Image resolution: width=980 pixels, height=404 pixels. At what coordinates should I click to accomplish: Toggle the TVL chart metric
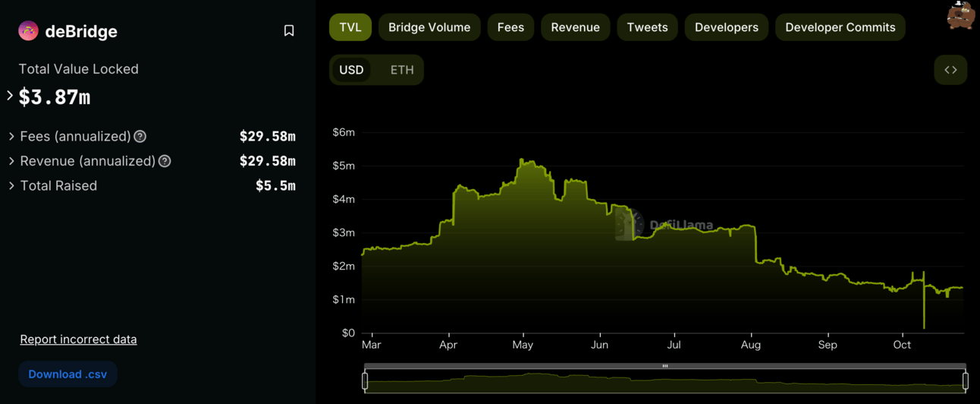(350, 27)
